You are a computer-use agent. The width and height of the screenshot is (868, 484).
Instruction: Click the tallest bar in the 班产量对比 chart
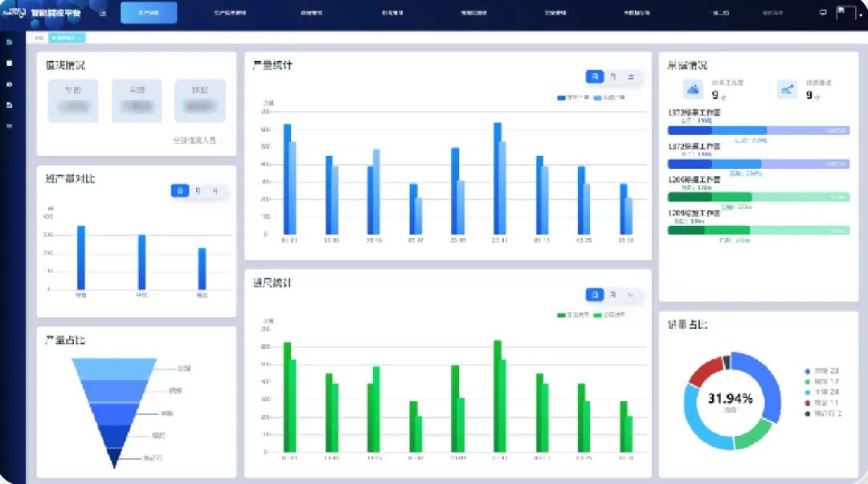click(81, 257)
